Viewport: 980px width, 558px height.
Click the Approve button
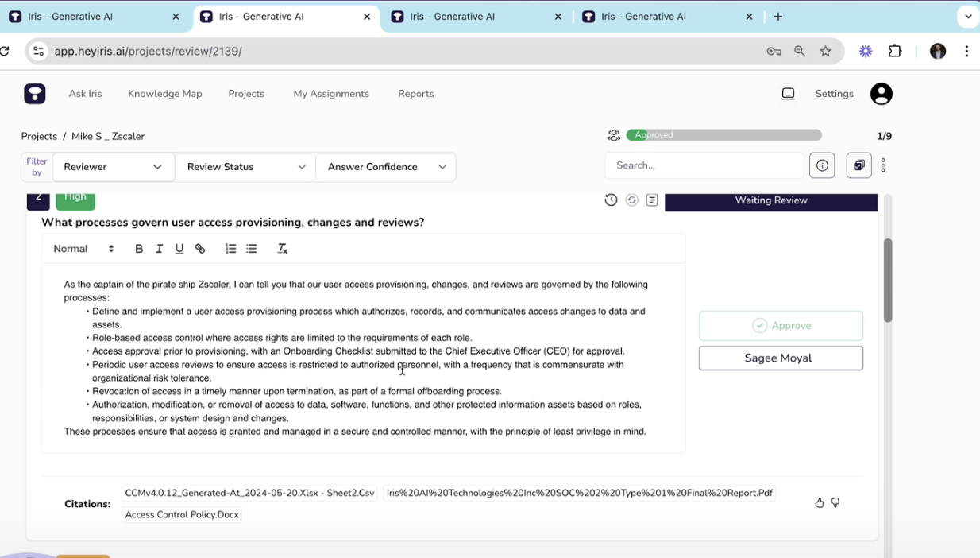click(x=781, y=326)
